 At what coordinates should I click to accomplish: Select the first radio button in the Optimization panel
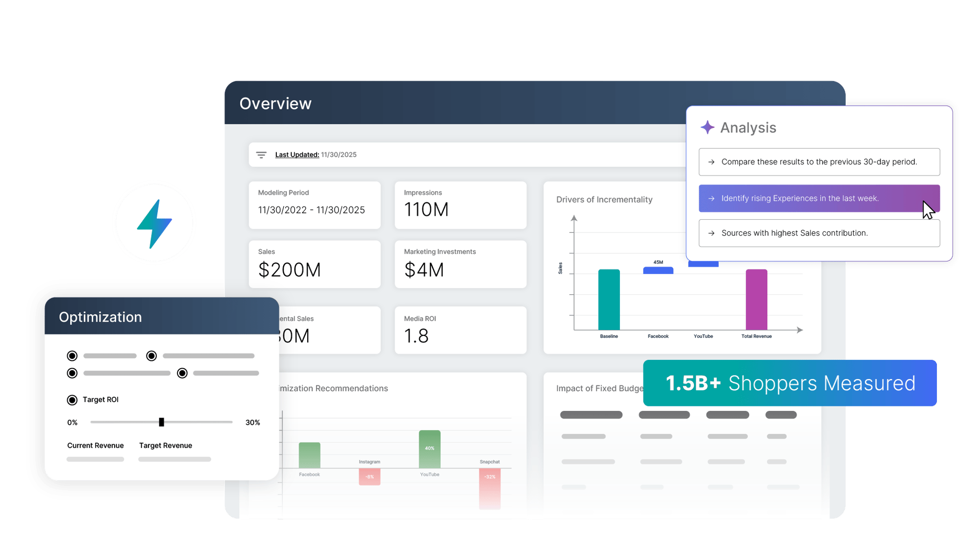(72, 355)
